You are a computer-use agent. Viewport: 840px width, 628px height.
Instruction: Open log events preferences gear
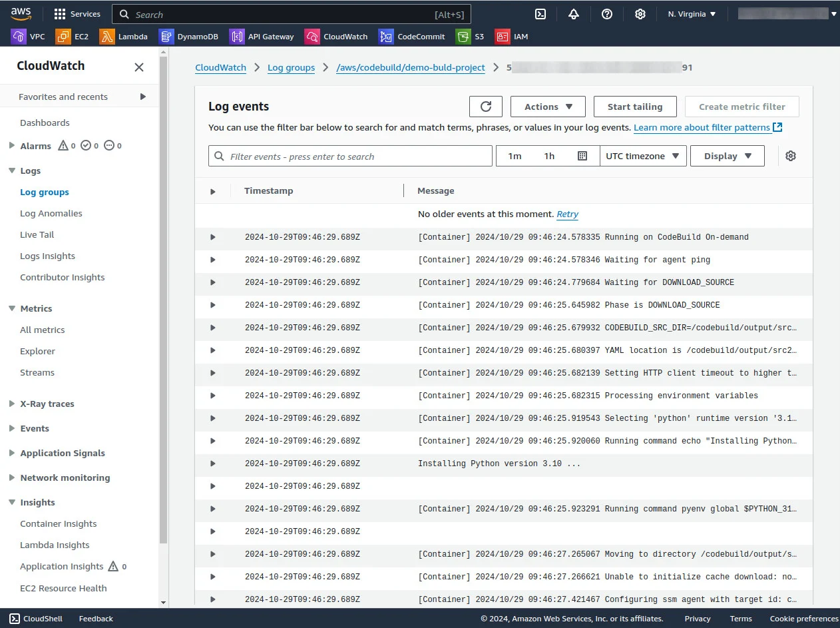791,156
